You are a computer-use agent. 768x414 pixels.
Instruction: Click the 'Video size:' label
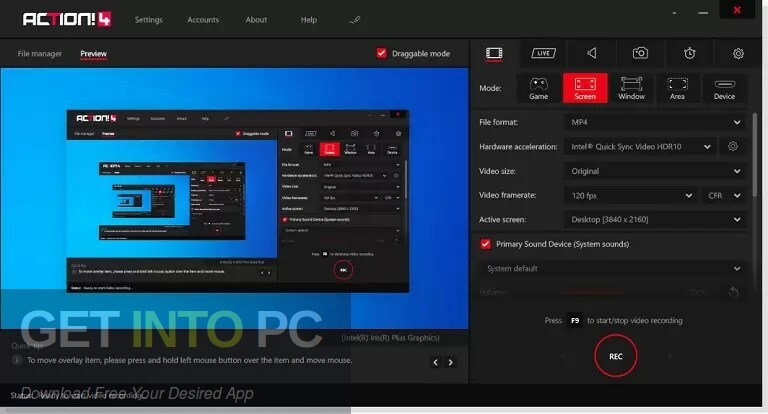pos(497,171)
